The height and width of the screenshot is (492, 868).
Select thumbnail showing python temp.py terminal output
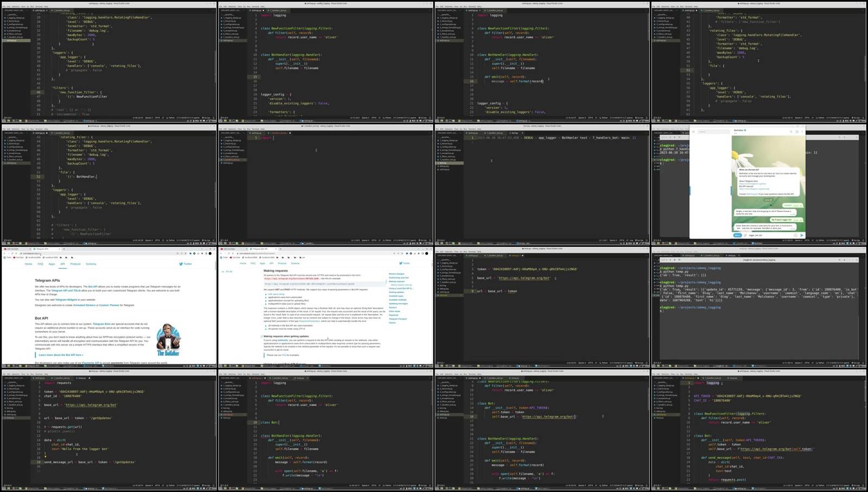click(759, 307)
